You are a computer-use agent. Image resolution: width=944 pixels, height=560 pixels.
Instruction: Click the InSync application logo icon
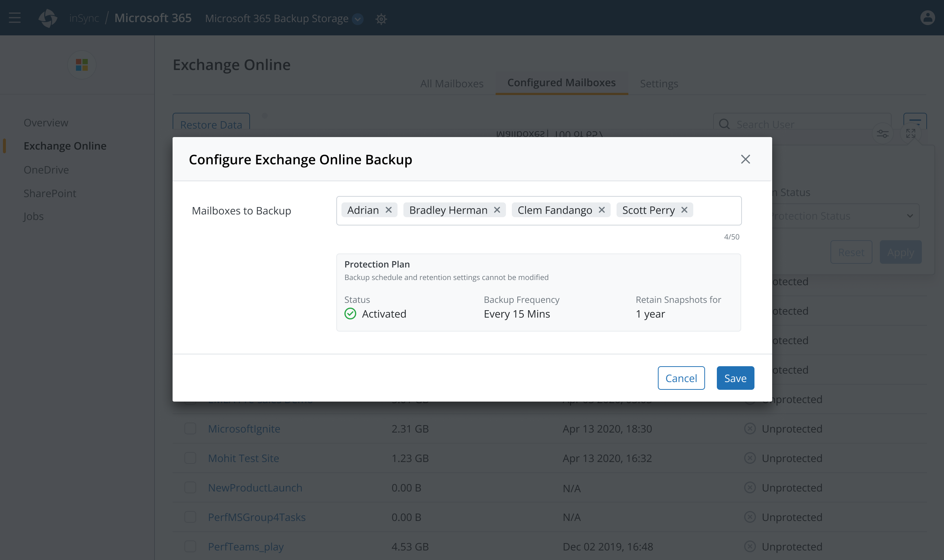point(48,18)
